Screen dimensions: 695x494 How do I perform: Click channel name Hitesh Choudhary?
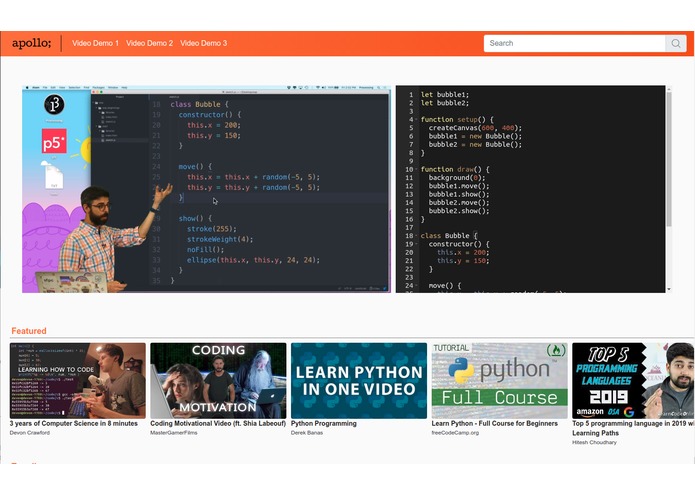[594, 442]
